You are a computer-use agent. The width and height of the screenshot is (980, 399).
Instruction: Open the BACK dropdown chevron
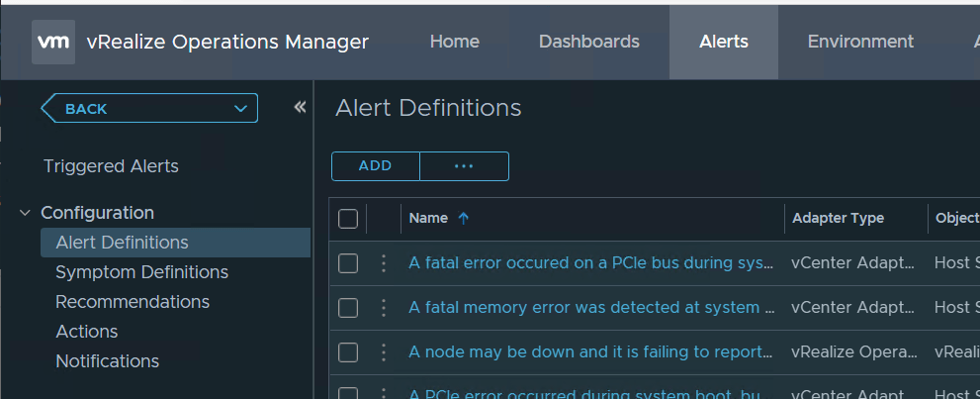pyautogui.click(x=239, y=109)
